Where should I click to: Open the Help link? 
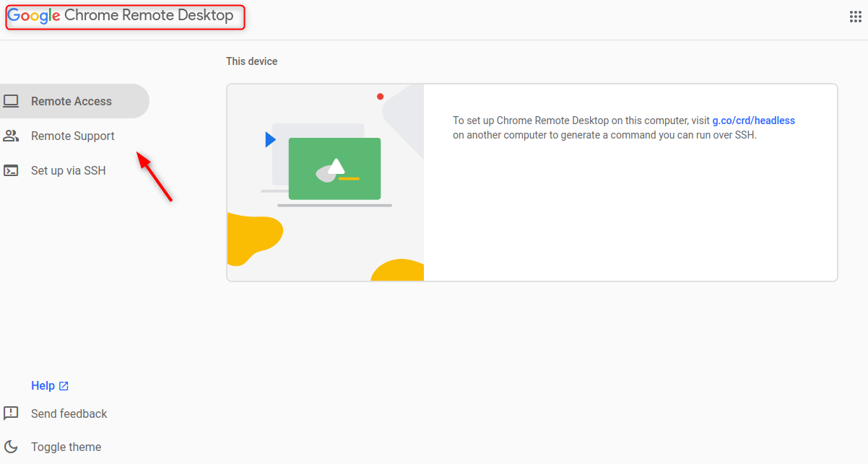point(41,385)
